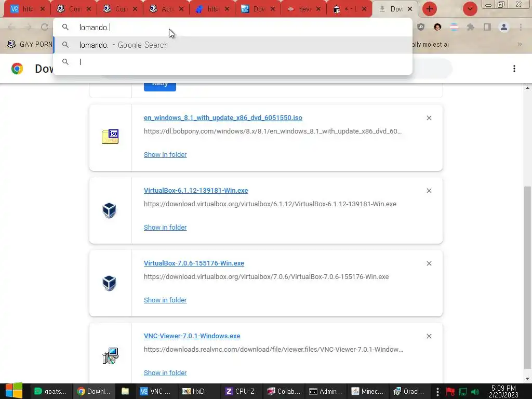Remove VirtualBox 7.0.6 download entry
Screen dimensions: 532x399
click(429, 263)
